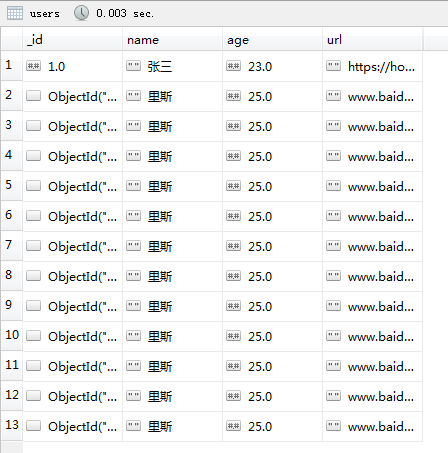Viewport: 448px width, 453px height.
Task: Click the number icon by age in row 8
Action: pos(233,276)
